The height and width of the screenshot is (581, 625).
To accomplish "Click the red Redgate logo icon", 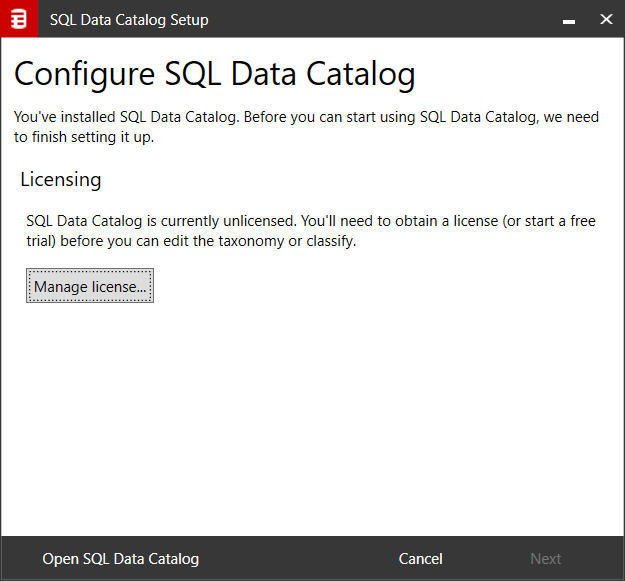I will (18, 19).
